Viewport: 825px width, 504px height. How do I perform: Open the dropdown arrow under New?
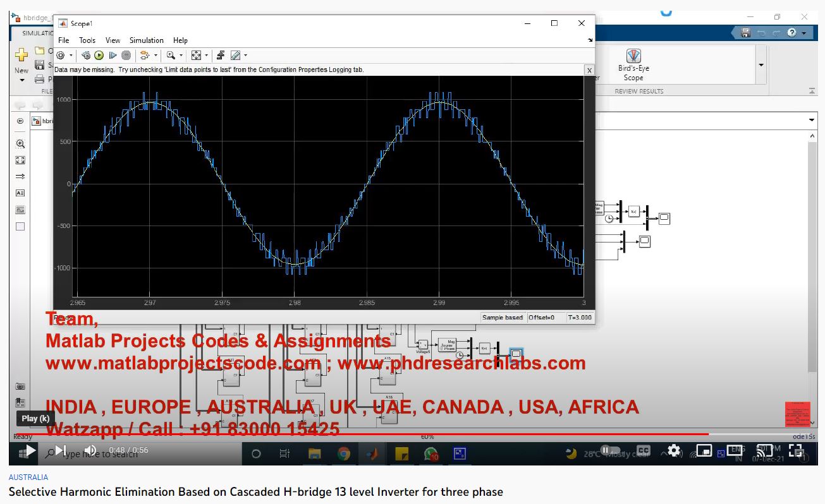(21, 80)
